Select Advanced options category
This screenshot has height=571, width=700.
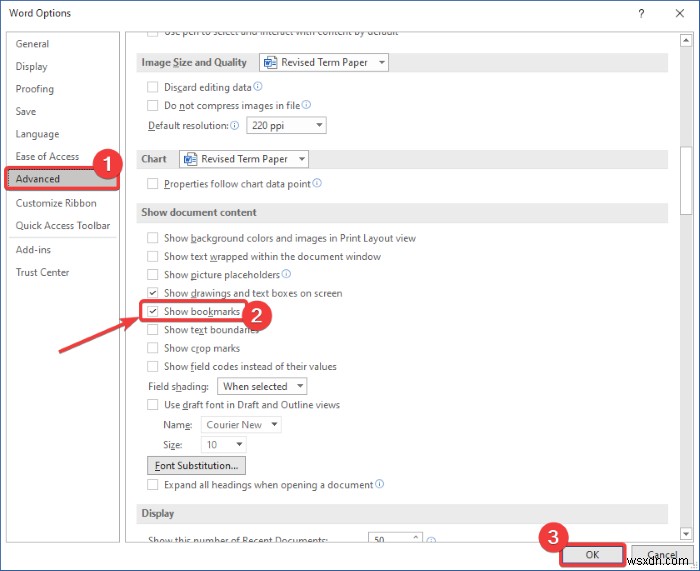pyautogui.click(x=62, y=179)
